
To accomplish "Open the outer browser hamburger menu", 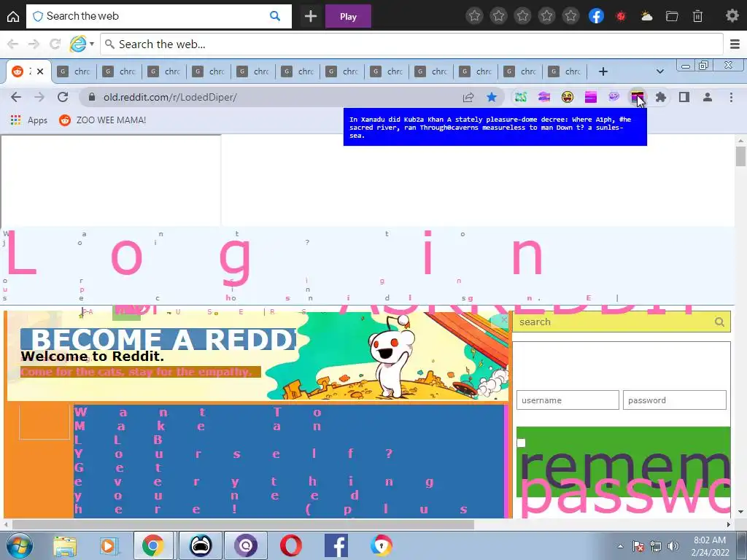I will coord(735,44).
